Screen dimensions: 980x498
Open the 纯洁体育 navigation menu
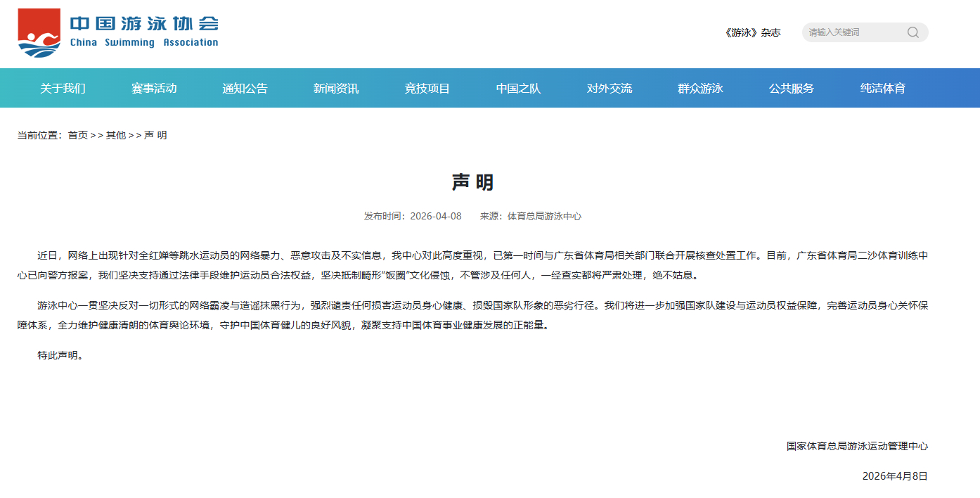click(883, 88)
